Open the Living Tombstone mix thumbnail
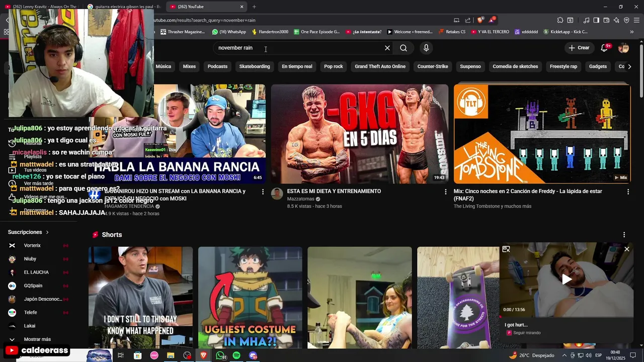This screenshot has height=362, width=644. tap(542, 134)
